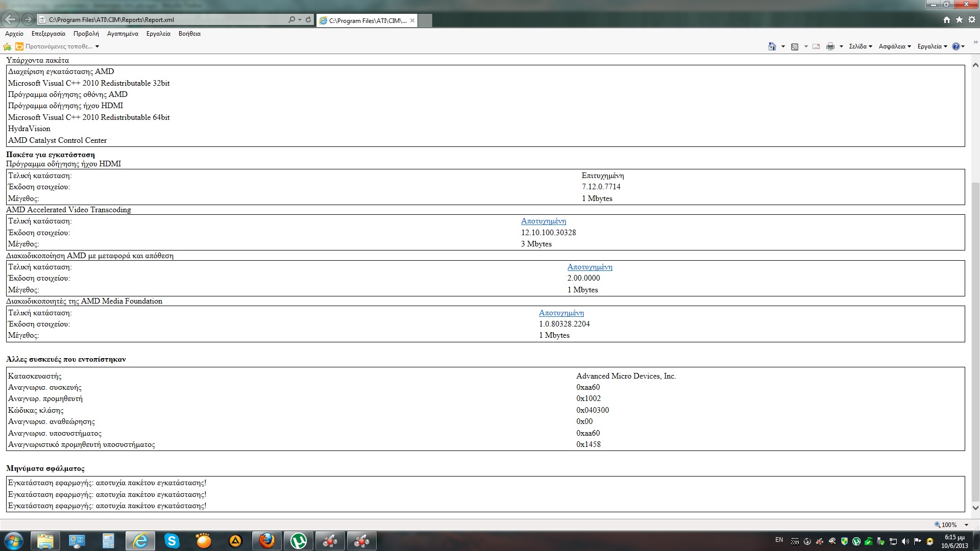The image size is (980, 551).
Task: Open the Windows Start orb
Action: click(x=13, y=541)
